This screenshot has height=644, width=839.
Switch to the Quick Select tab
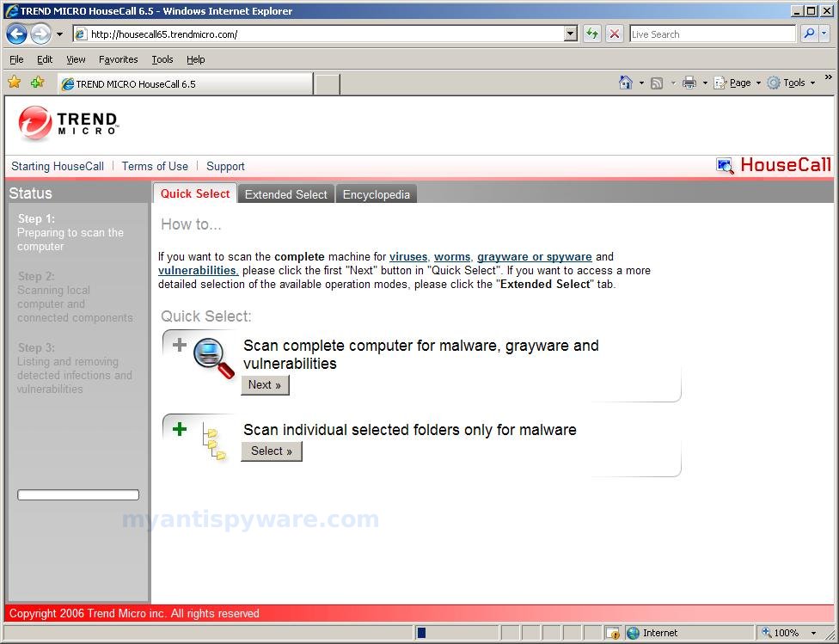pos(195,193)
